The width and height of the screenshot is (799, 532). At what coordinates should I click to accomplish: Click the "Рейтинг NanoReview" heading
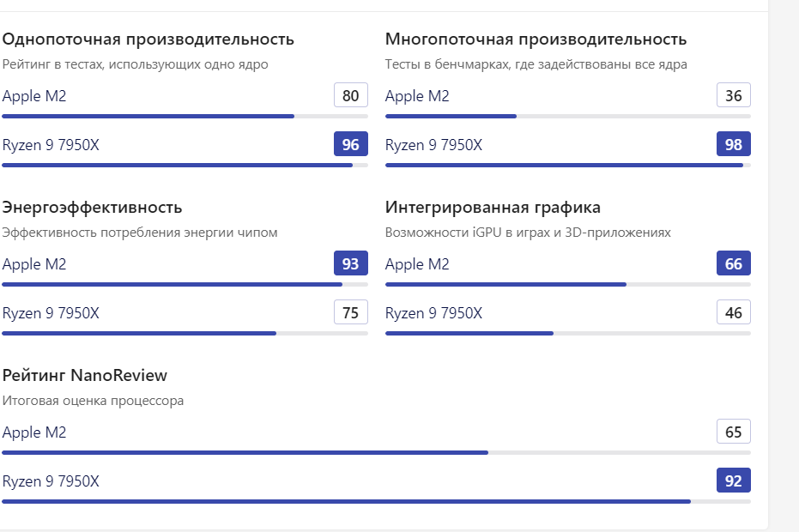coord(85,376)
